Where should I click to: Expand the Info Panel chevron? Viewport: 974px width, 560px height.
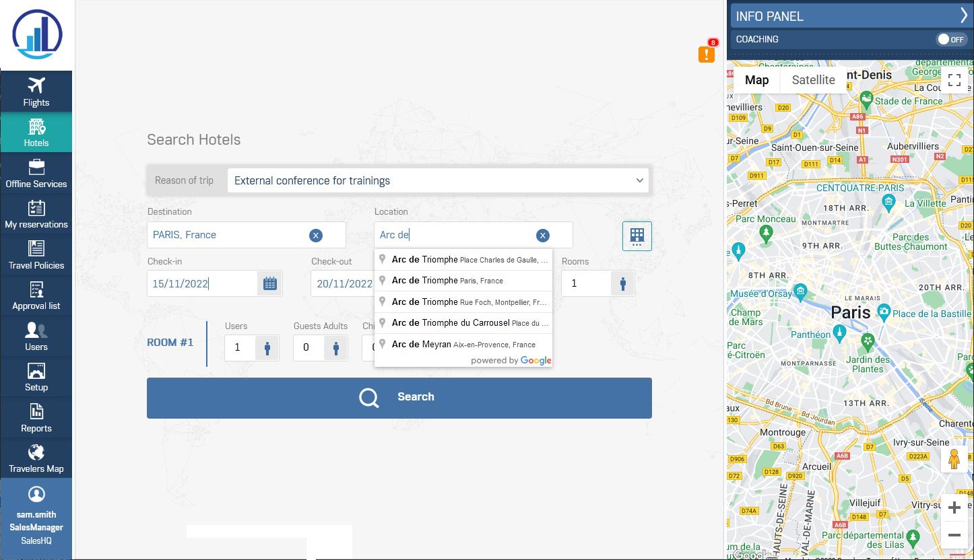click(963, 16)
